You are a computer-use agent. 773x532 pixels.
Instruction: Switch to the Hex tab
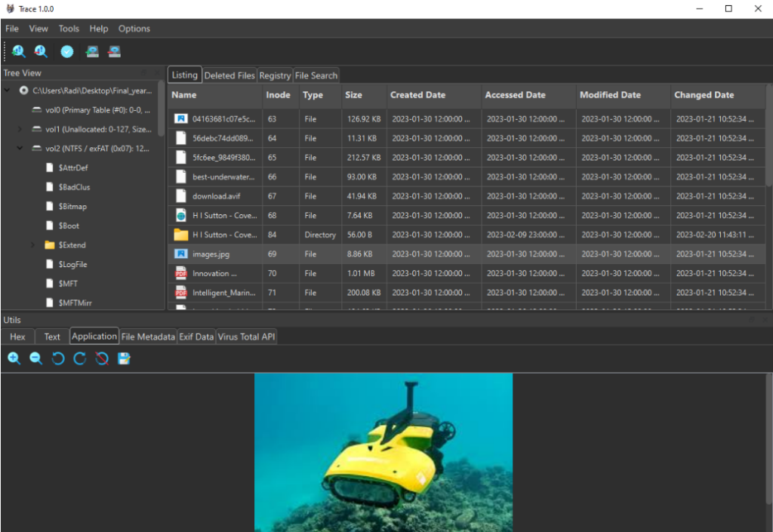[17, 337]
